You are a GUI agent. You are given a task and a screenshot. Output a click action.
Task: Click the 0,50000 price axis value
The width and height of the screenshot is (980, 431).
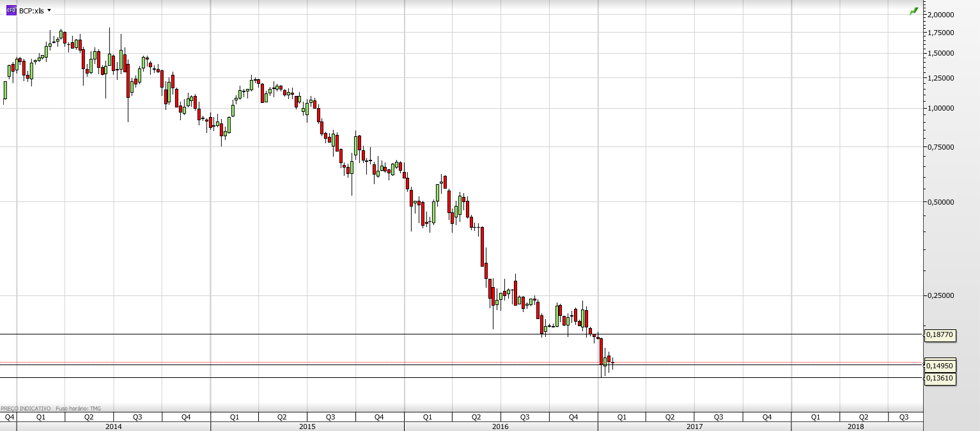[x=940, y=202]
